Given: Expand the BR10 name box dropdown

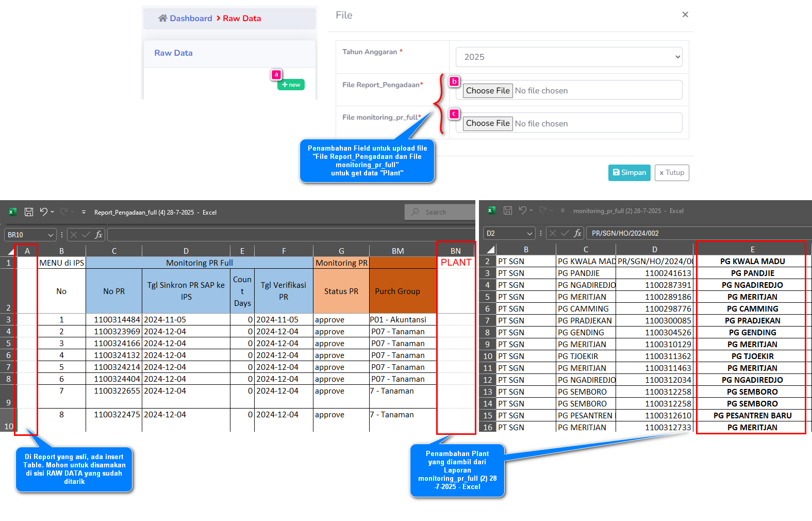Looking at the screenshot, I should pyautogui.click(x=51, y=235).
